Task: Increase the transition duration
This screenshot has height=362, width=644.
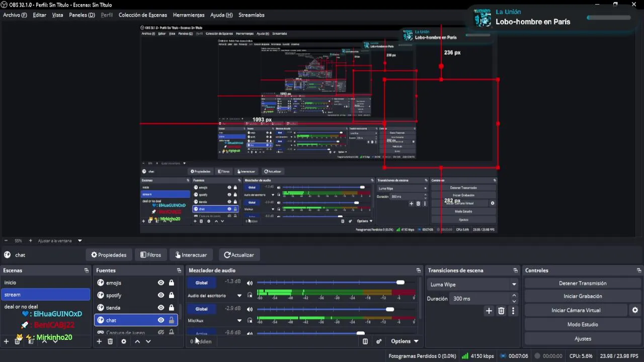Action: (x=514, y=296)
